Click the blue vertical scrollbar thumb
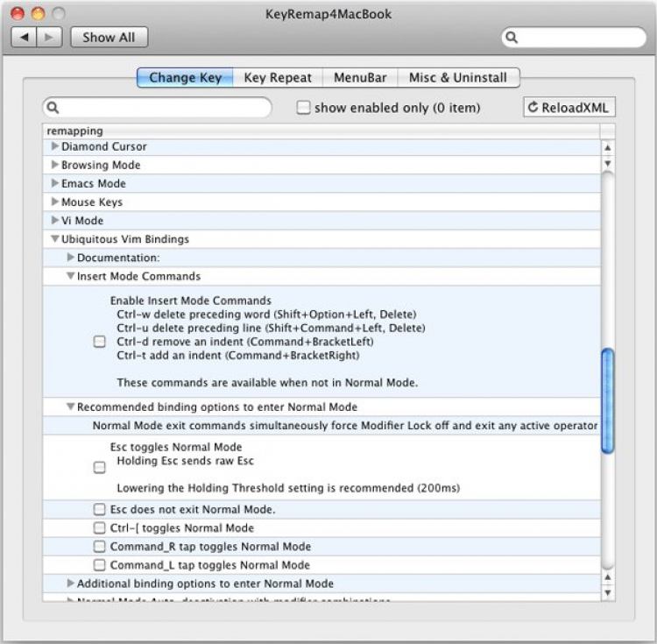 tap(608, 401)
